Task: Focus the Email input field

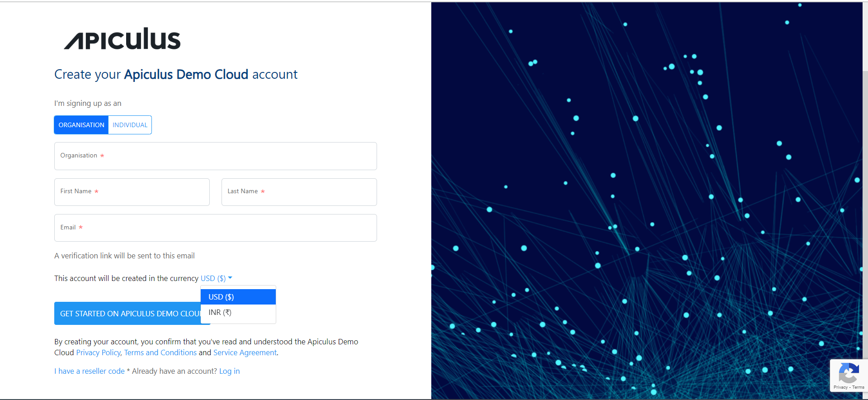Action: [x=215, y=228]
